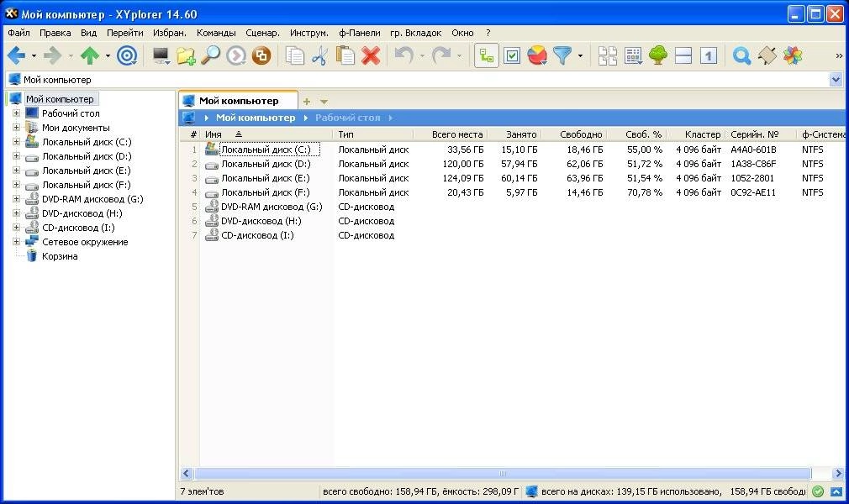Open the Up arrow dropdown
This screenshot has width=849, height=504.
click(x=108, y=55)
